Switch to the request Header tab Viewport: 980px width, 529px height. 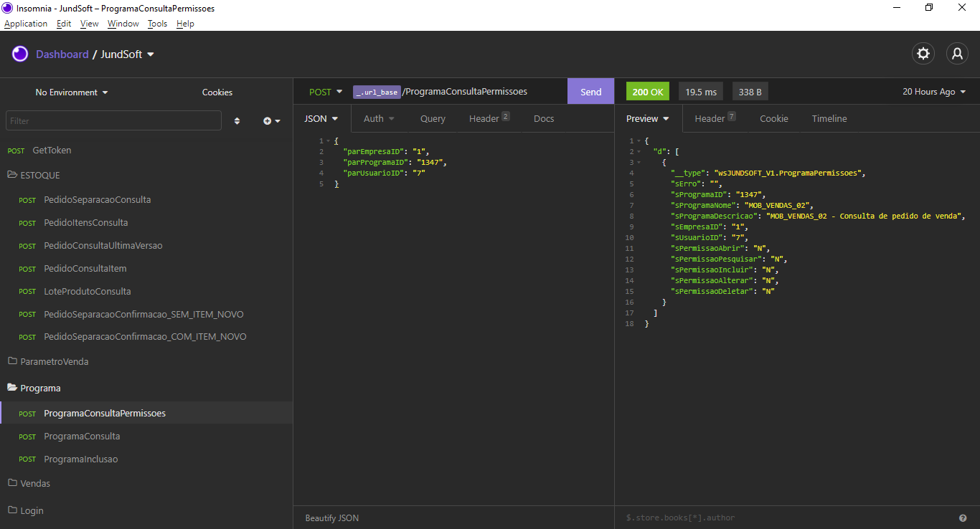coord(489,119)
